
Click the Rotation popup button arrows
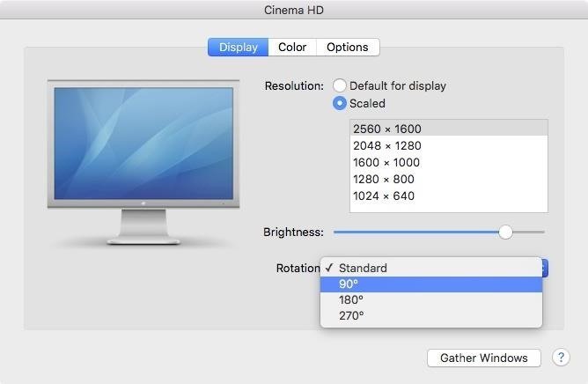coord(545,268)
